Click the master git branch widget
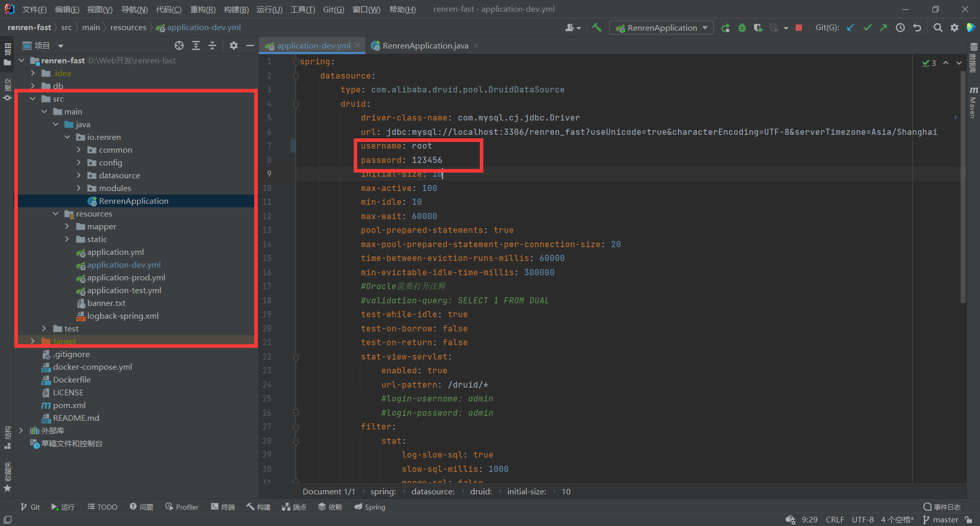 (x=940, y=519)
